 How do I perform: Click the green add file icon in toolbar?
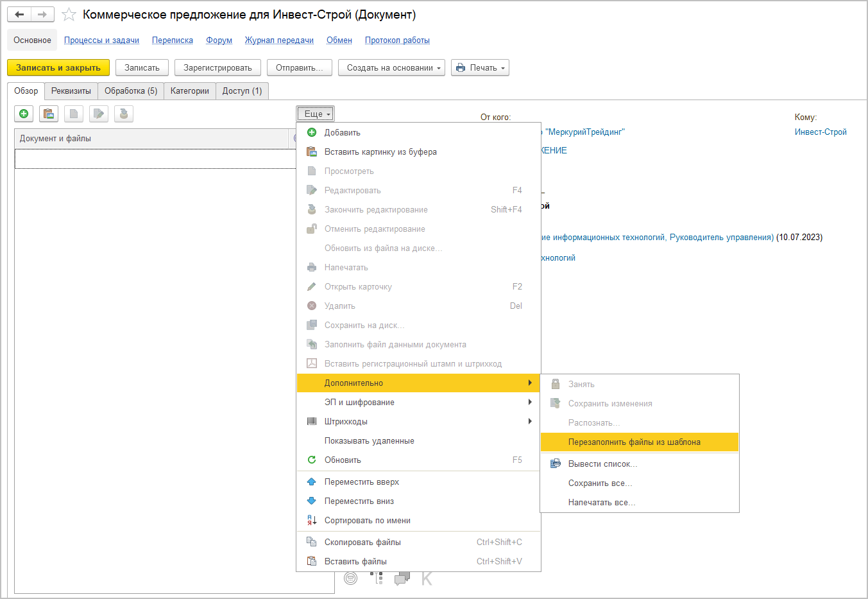(x=24, y=114)
